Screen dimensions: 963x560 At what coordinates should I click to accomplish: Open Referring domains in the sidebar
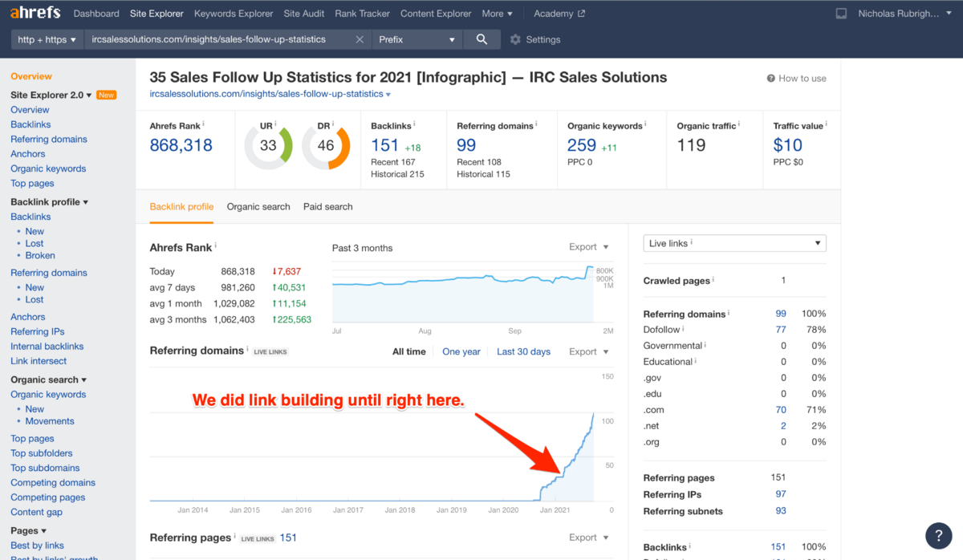(49, 140)
